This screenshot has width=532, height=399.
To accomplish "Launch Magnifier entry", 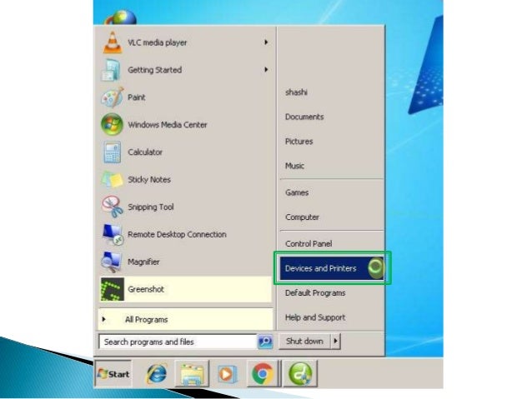I will [x=186, y=262].
